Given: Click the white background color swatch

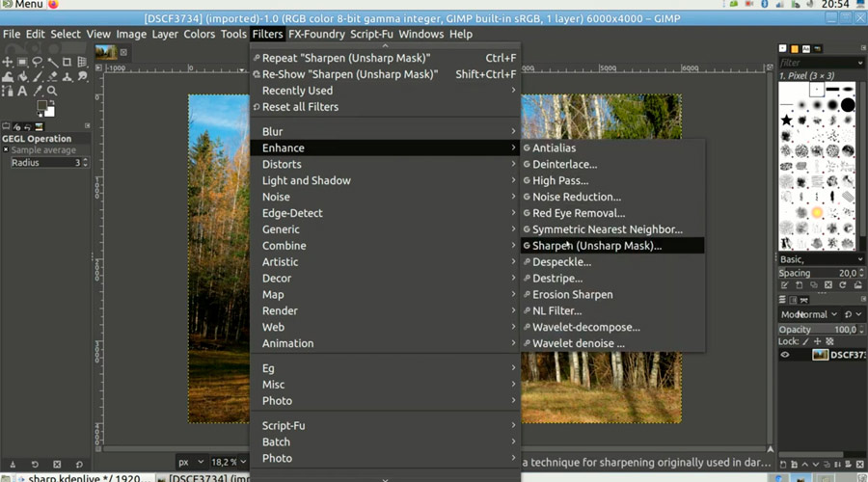Looking at the screenshot, I should [50, 111].
